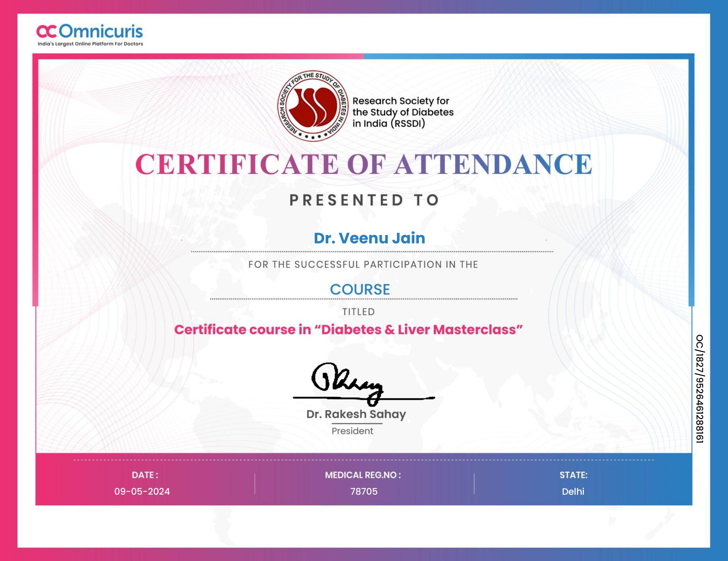Image resolution: width=728 pixels, height=561 pixels.
Task: Click 'Research Society for the Study of Diabetes' text
Action: pyautogui.click(x=403, y=112)
